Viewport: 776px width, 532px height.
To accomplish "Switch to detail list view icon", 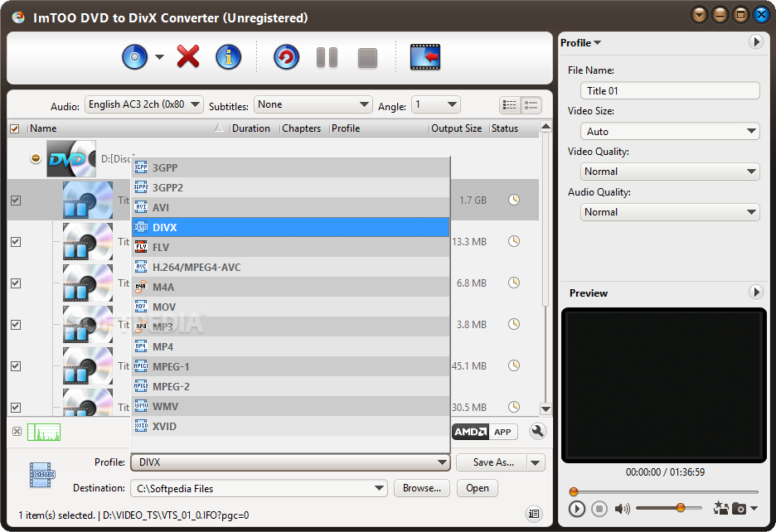I will 531,105.
